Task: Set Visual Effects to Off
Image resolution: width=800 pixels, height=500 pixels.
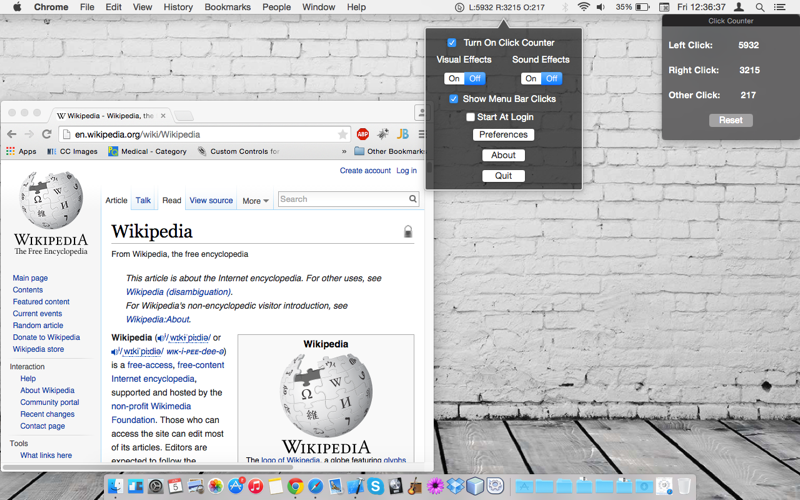Action: [475, 78]
